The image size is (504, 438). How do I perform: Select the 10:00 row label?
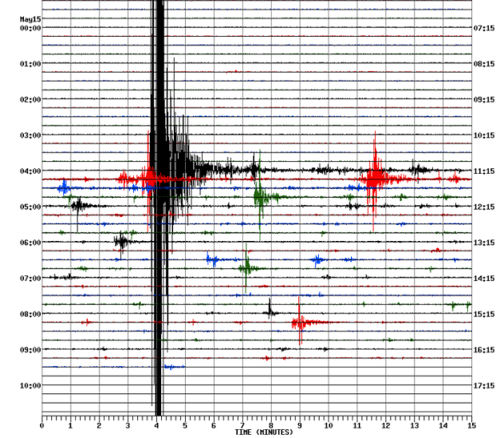click(x=30, y=385)
